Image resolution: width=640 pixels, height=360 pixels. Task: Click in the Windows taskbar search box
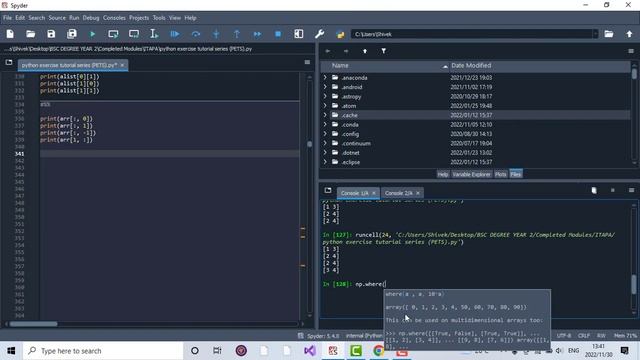point(103,351)
